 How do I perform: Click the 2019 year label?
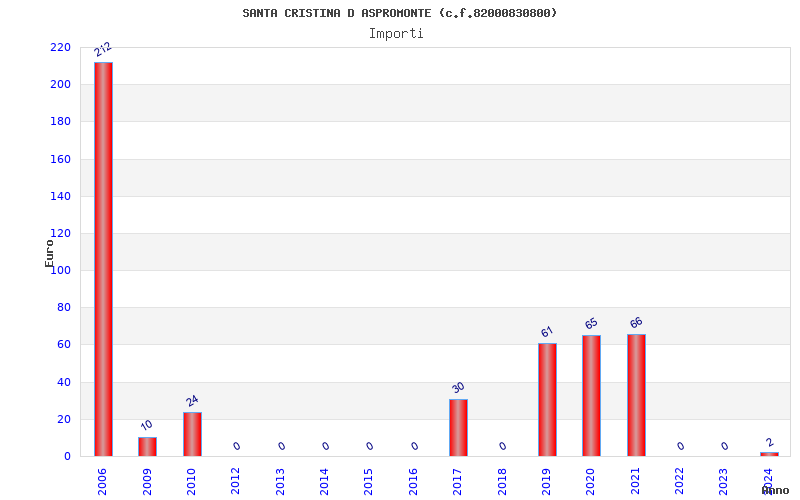point(546,482)
